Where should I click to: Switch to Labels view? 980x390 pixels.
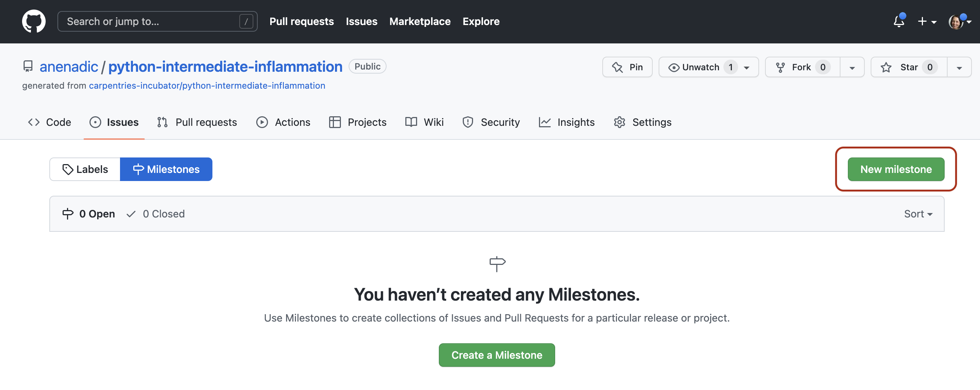pos(85,169)
